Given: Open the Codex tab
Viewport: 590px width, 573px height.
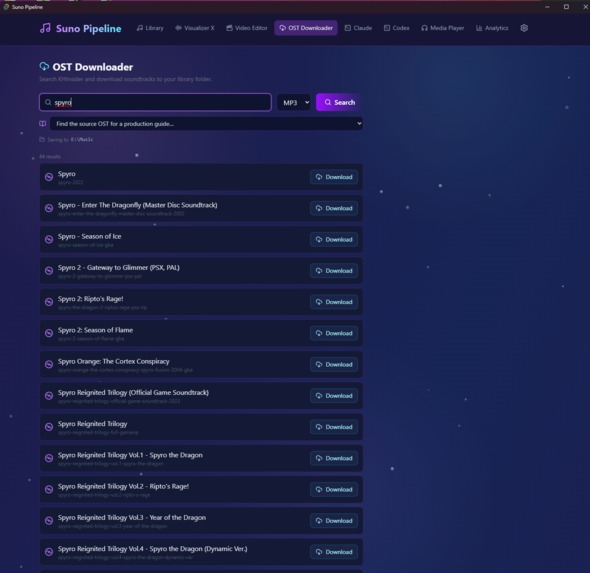Looking at the screenshot, I should [397, 28].
